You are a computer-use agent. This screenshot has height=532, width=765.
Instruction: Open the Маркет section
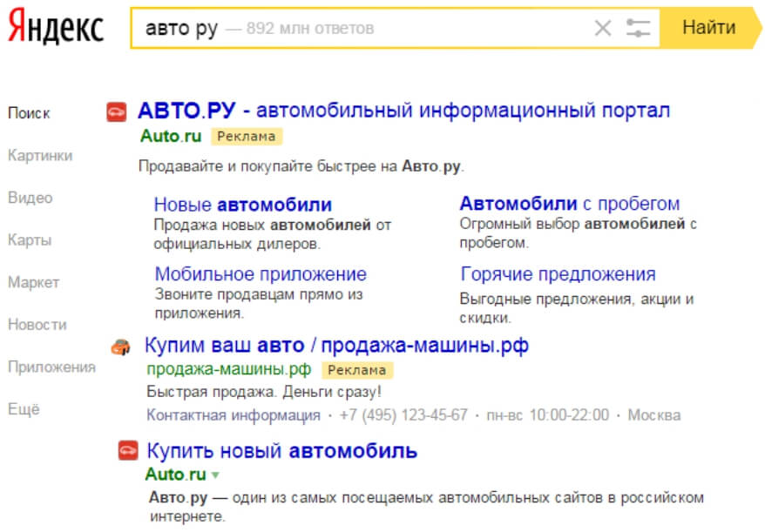tap(34, 282)
